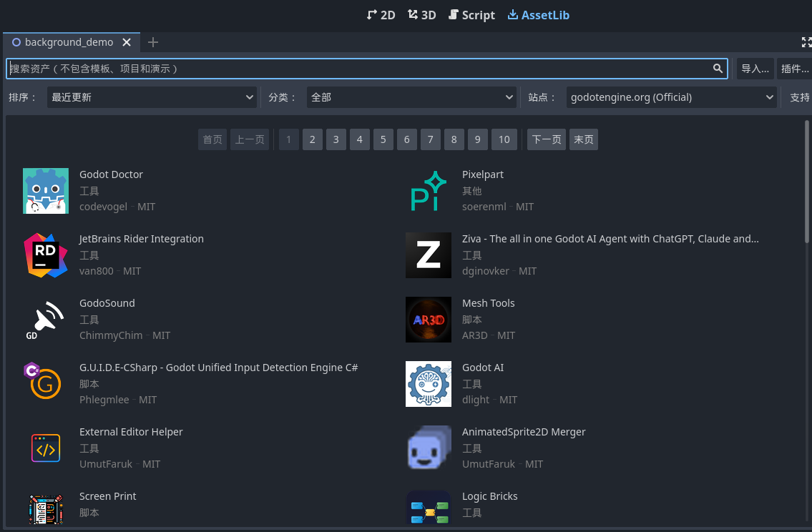Open AnimatedSprite2D Merger asset title
812x532 pixels.
[x=524, y=432]
